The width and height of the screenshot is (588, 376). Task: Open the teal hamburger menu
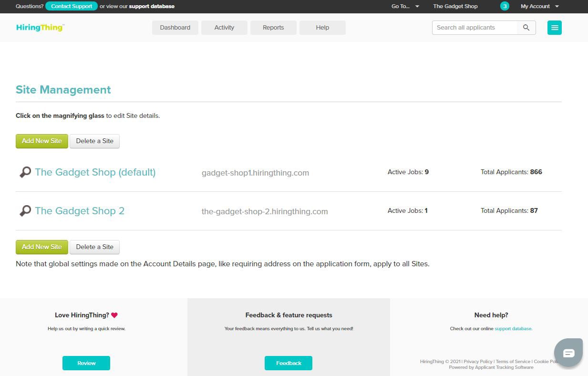[x=554, y=28]
